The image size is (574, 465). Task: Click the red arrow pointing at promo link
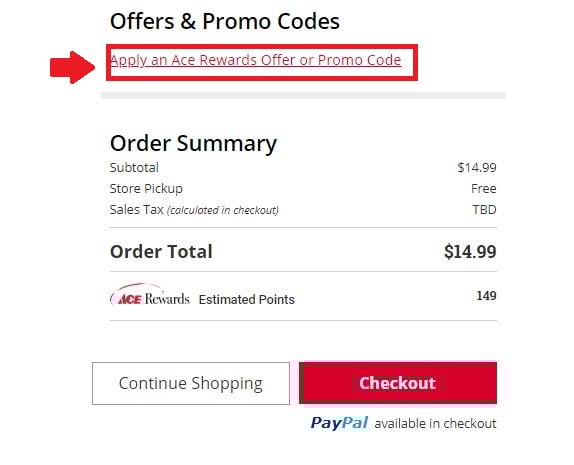click(x=72, y=67)
